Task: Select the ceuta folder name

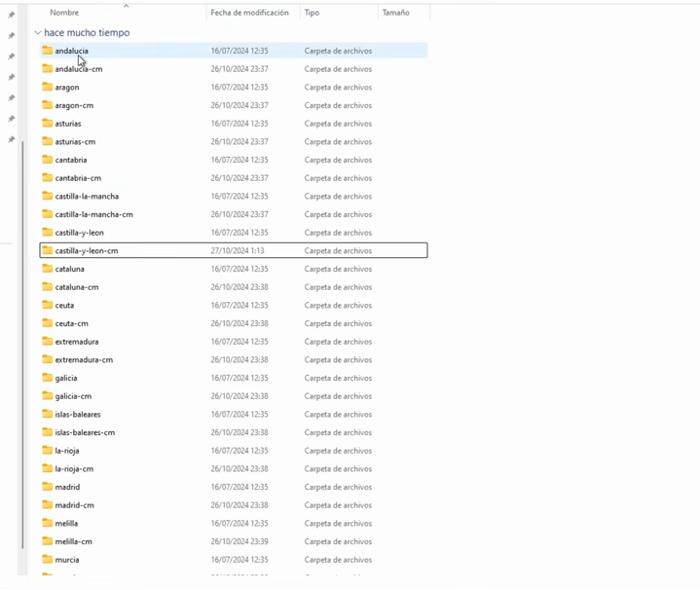Action: (64, 306)
